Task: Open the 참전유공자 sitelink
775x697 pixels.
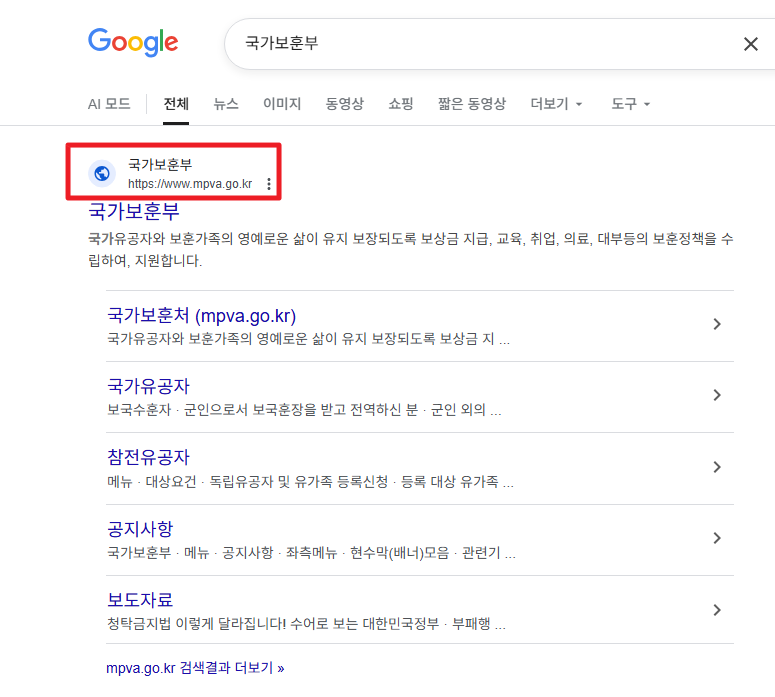Action: pyautogui.click(x=148, y=457)
